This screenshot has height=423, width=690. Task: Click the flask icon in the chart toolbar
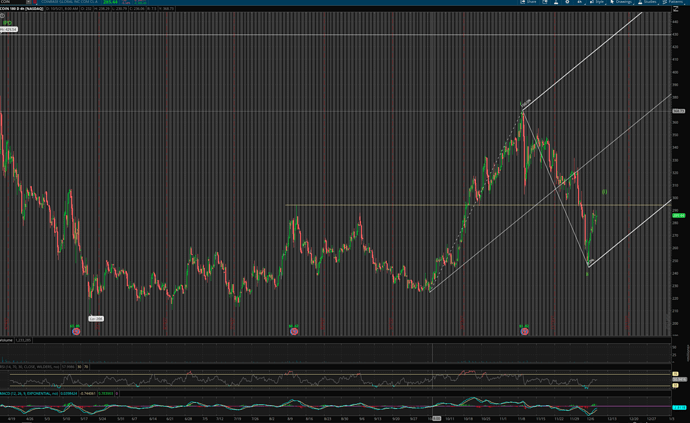point(556,2)
